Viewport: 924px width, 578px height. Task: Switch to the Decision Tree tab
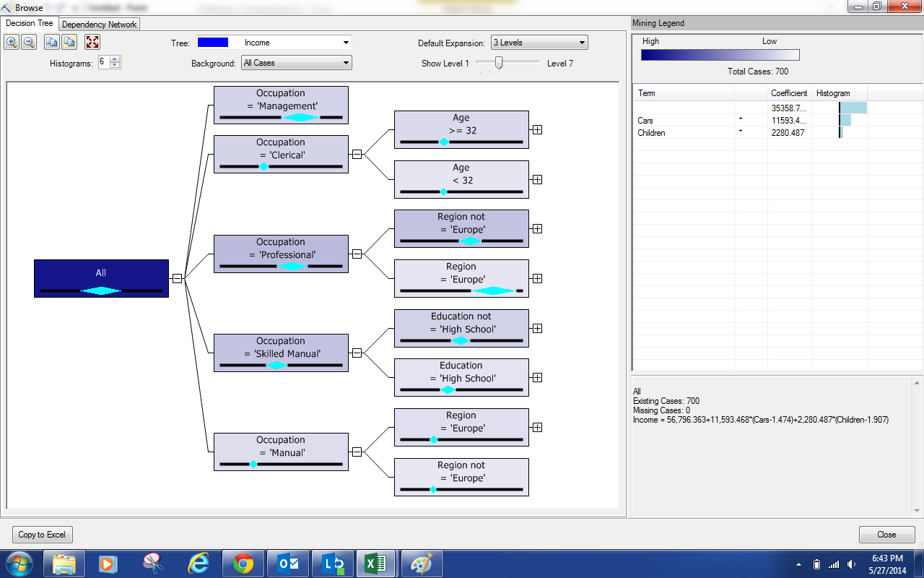(x=30, y=23)
